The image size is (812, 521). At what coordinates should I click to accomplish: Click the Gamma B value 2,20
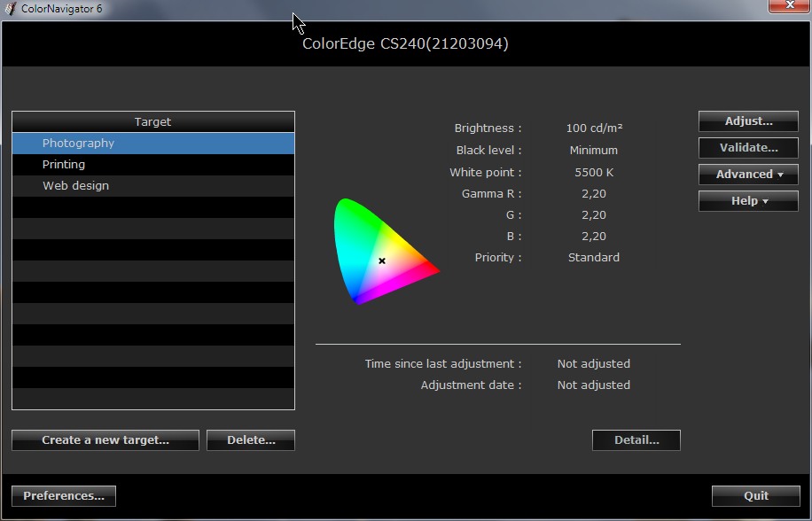593,237
